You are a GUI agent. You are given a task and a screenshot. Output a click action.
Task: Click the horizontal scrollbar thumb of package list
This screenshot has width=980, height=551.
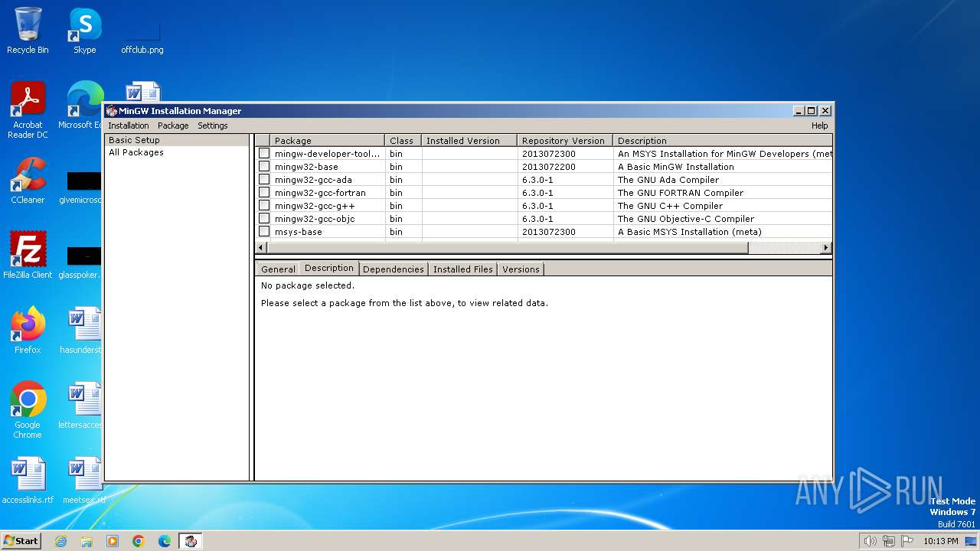507,247
